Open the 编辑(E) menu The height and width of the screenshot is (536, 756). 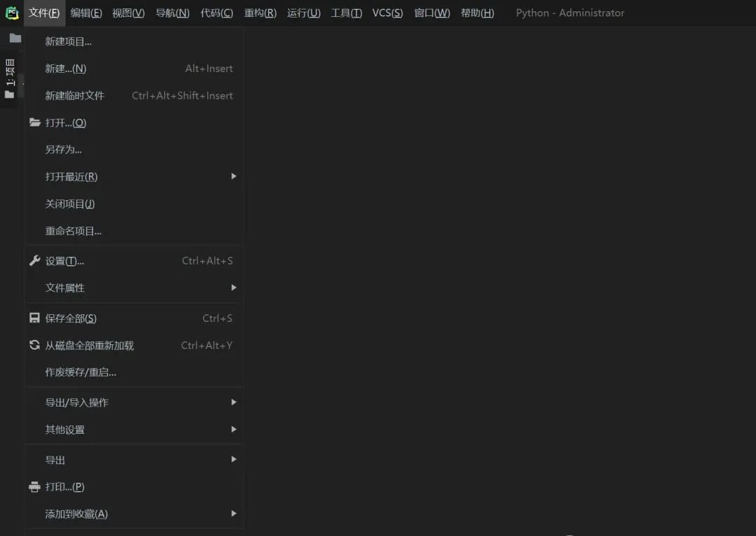pyautogui.click(x=86, y=13)
